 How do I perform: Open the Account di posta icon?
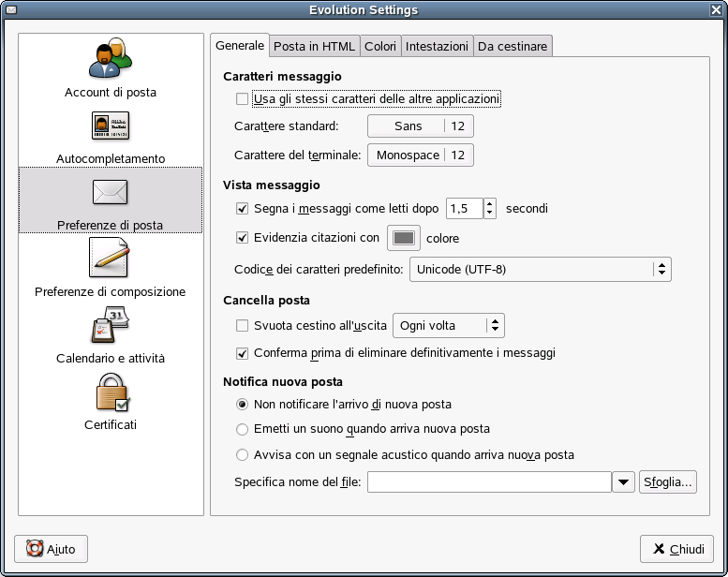pos(111,57)
